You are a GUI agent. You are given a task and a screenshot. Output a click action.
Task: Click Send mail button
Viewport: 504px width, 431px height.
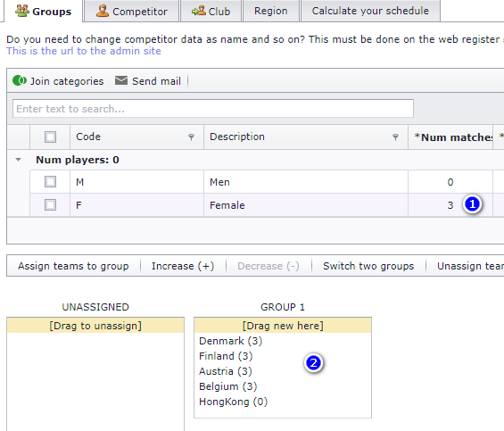(148, 80)
